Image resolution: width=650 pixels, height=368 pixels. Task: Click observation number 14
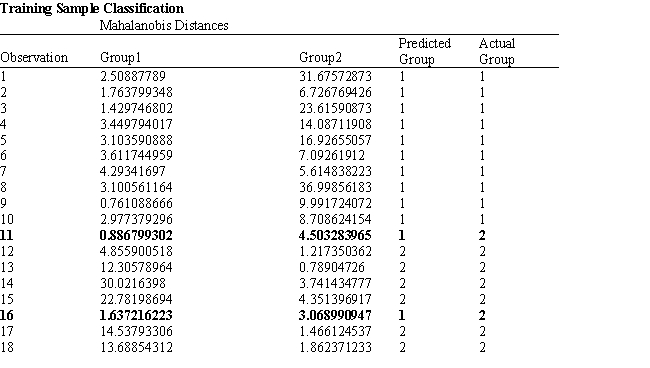(7, 283)
